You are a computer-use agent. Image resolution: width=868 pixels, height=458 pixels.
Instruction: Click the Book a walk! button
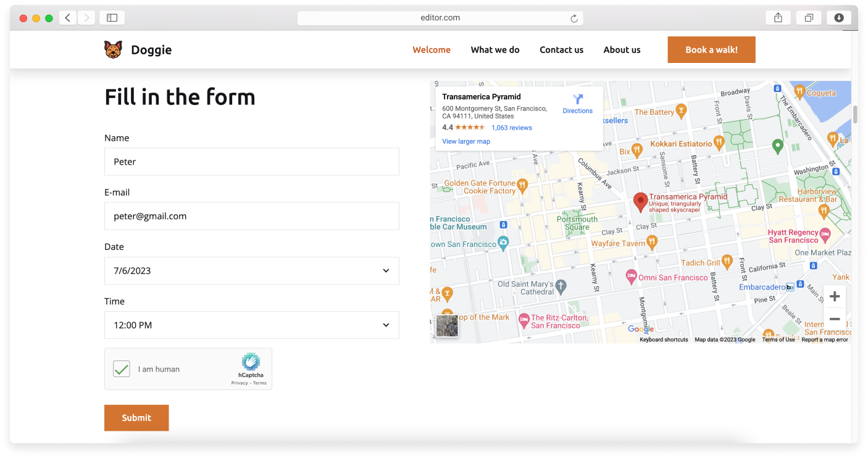click(x=711, y=50)
